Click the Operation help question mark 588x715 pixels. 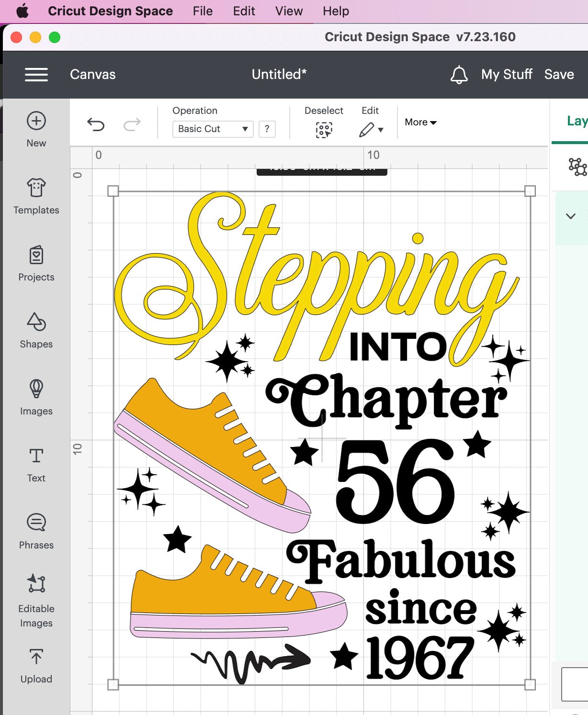tap(267, 129)
